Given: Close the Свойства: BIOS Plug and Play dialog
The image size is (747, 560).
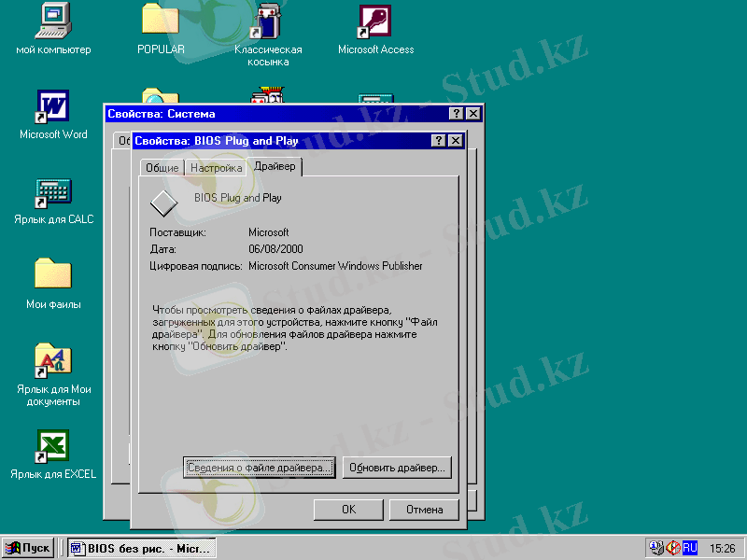Looking at the screenshot, I should point(456,141).
